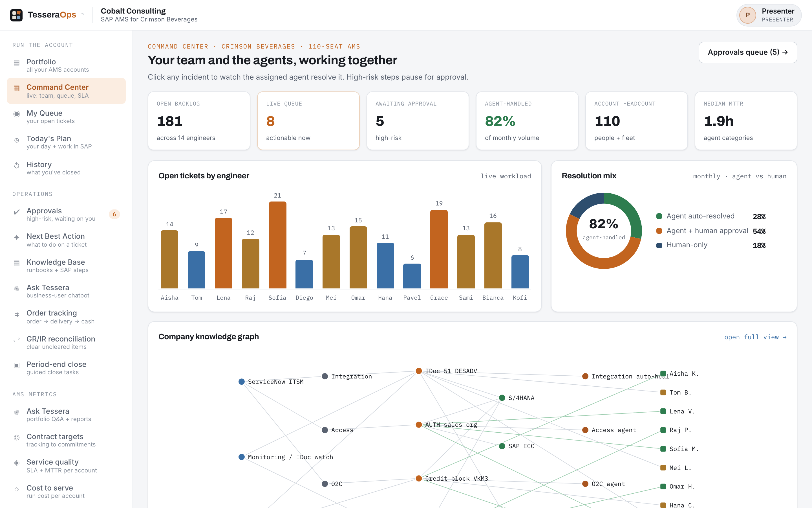Click the History sidebar icon
The height and width of the screenshot is (508, 812).
tap(16, 165)
